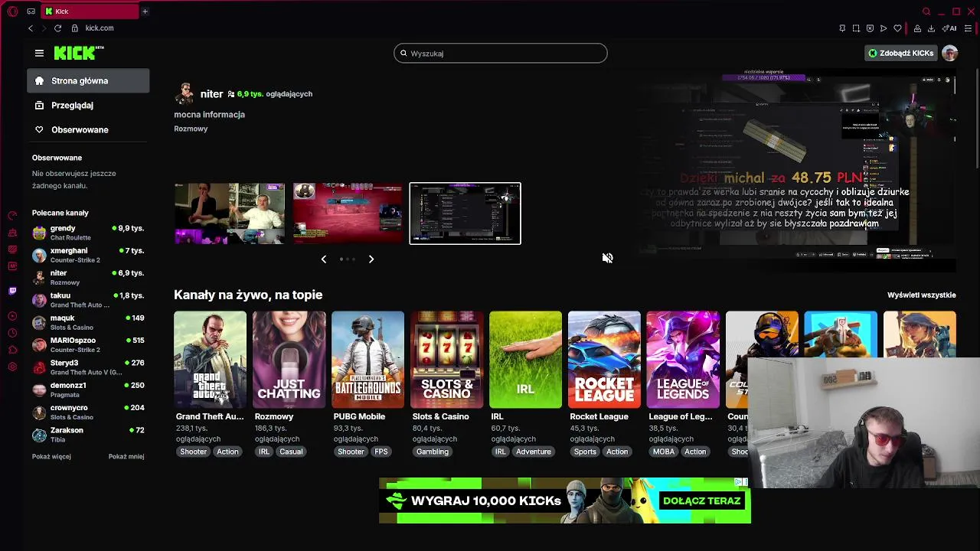
Task: Click the MOBA tag under League of Legends
Action: (664, 452)
